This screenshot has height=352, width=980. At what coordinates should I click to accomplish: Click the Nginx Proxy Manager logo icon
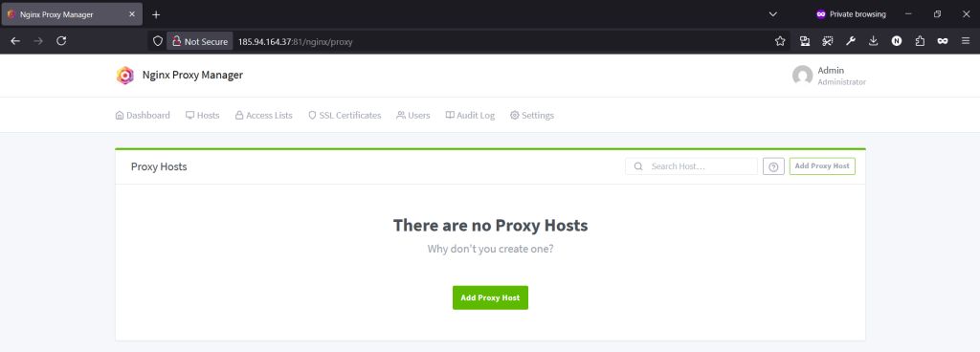pyautogui.click(x=125, y=76)
